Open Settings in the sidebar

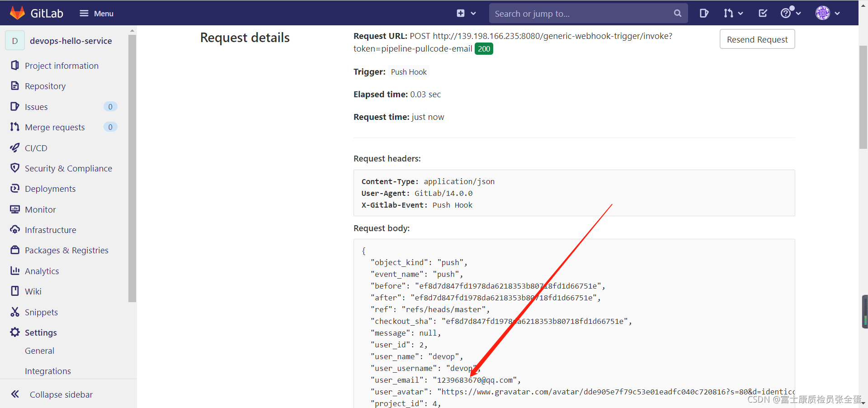point(41,332)
